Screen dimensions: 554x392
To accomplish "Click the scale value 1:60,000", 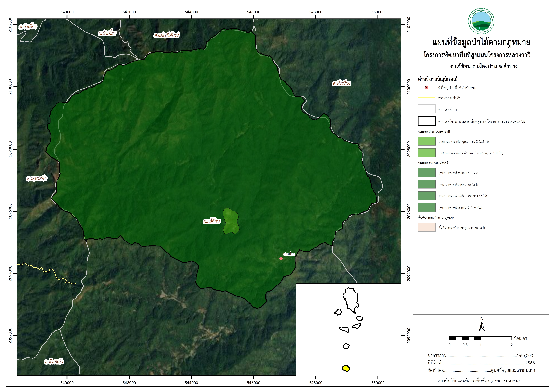I will coord(525,356).
